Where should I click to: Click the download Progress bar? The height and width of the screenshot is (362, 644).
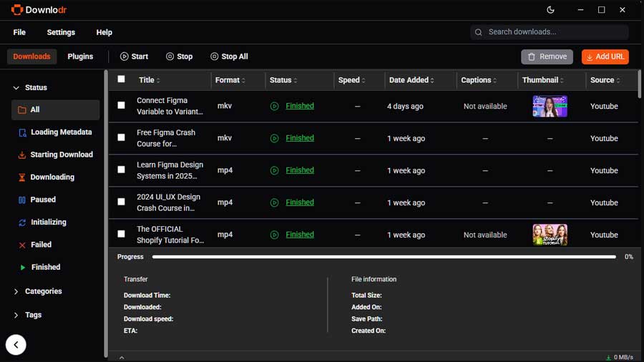click(x=384, y=257)
